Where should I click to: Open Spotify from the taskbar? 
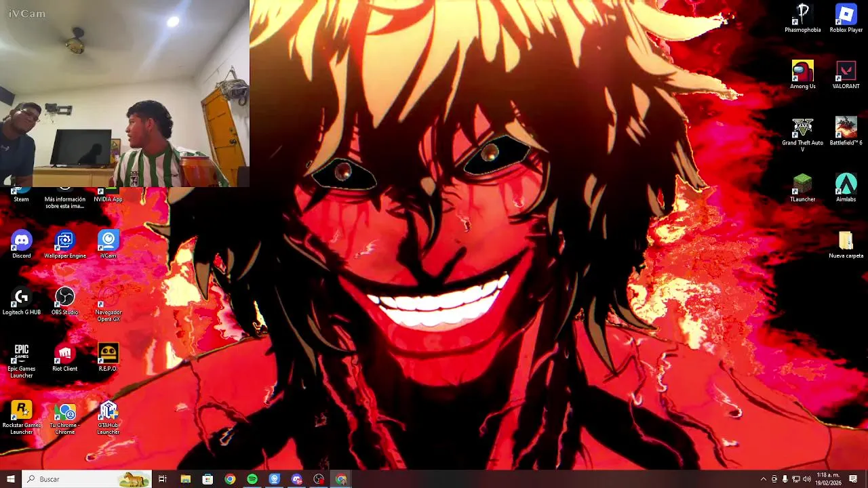tap(252, 479)
